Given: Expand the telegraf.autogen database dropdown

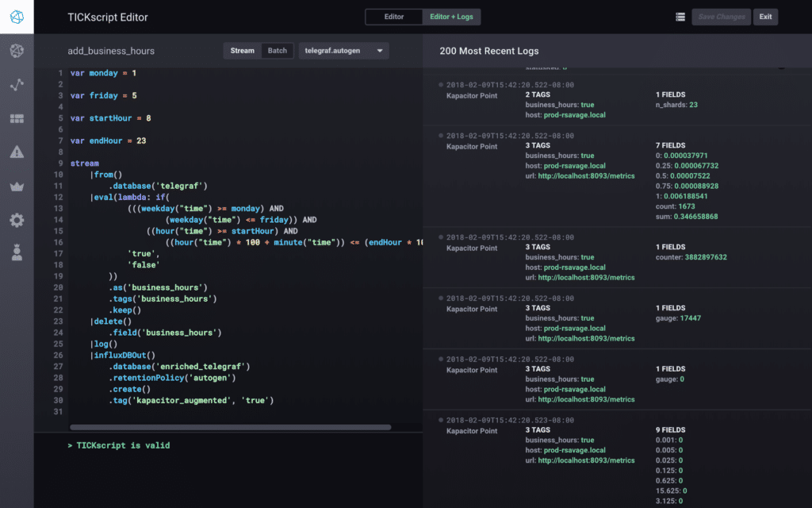Looking at the screenshot, I should pos(343,51).
